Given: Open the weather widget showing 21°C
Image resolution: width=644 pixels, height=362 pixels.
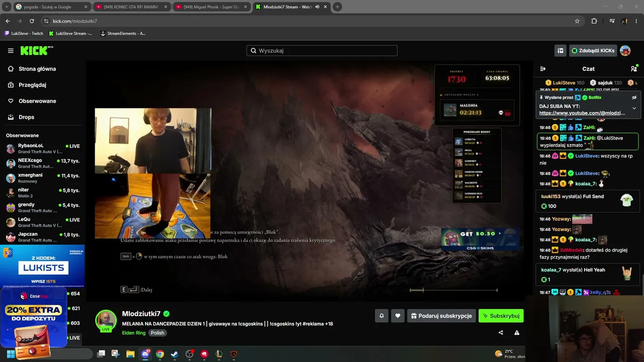Looking at the screenshot, I should click(510, 354).
